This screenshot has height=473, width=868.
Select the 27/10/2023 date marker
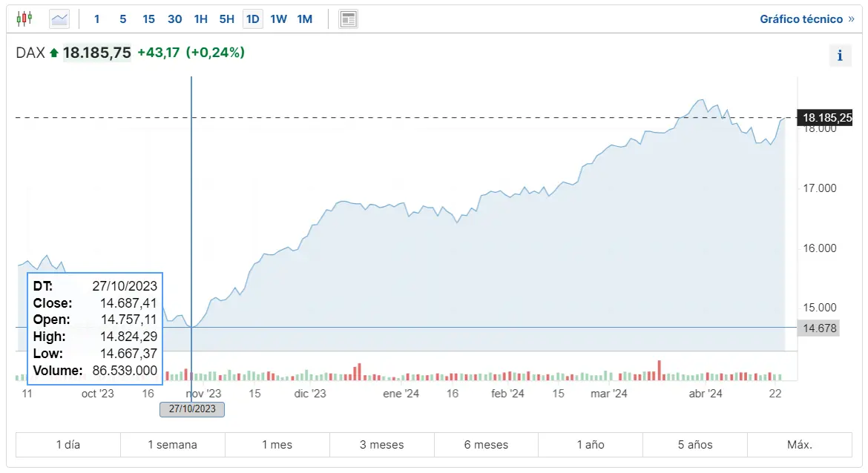coord(191,409)
